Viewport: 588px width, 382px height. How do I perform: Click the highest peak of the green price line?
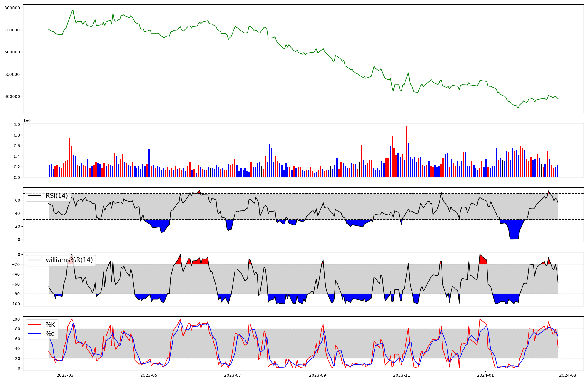73,9
